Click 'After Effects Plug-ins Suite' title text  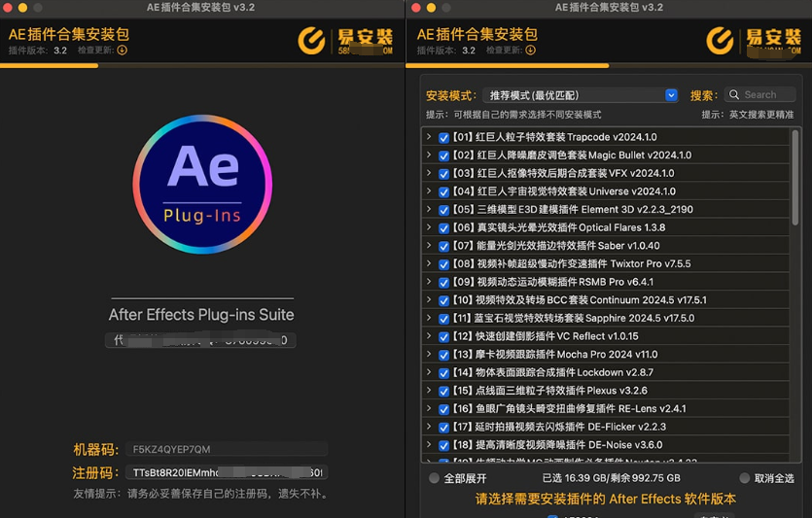click(201, 315)
